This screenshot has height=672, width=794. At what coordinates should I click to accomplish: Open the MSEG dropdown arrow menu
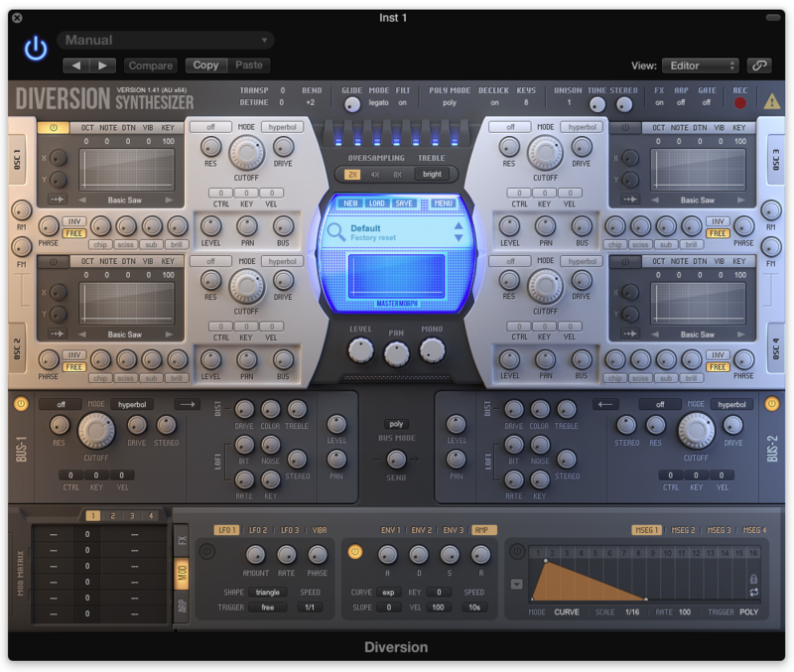pos(516,585)
